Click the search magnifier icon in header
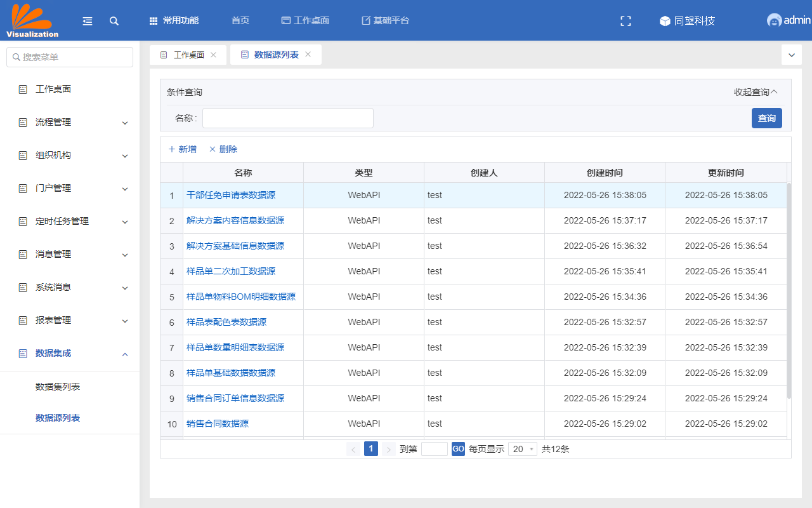 coord(114,21)
